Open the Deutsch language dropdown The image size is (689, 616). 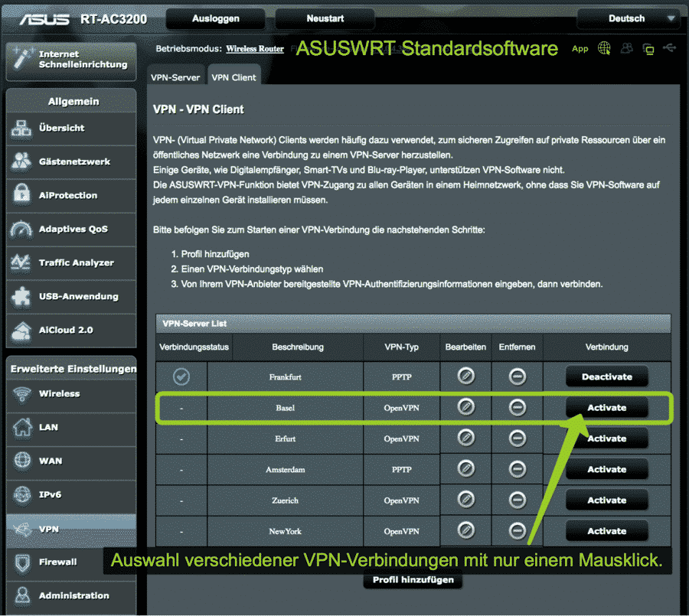[x=629, y=18]
